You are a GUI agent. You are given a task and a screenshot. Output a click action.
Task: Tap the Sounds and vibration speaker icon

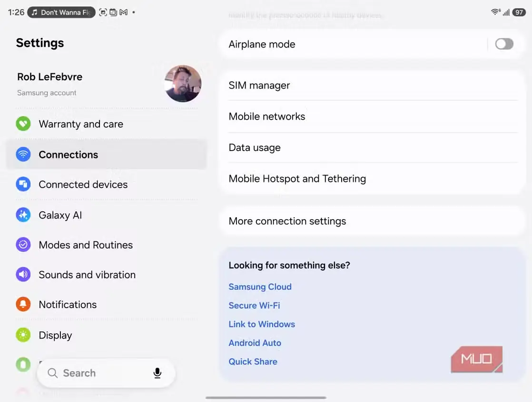coord(23,274)
